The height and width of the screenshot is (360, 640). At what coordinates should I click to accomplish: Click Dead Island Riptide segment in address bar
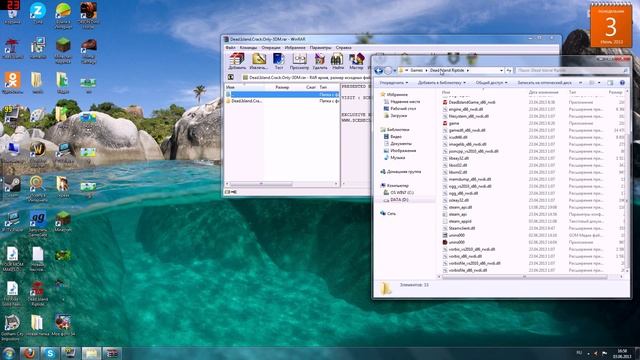click(447, 71)
